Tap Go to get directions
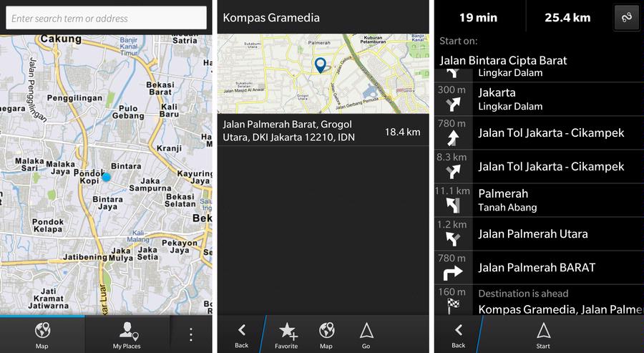 pos(366,334)
